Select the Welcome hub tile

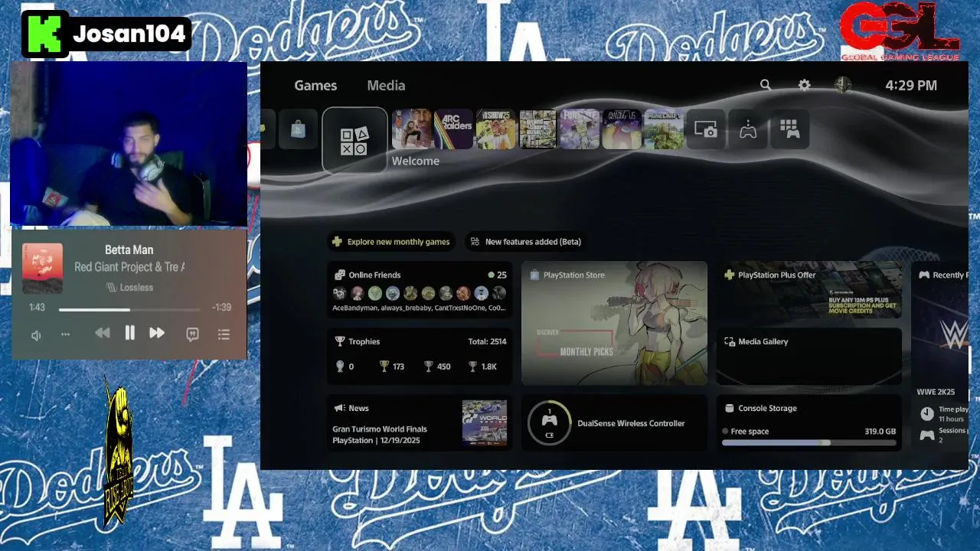pos(354,140)
